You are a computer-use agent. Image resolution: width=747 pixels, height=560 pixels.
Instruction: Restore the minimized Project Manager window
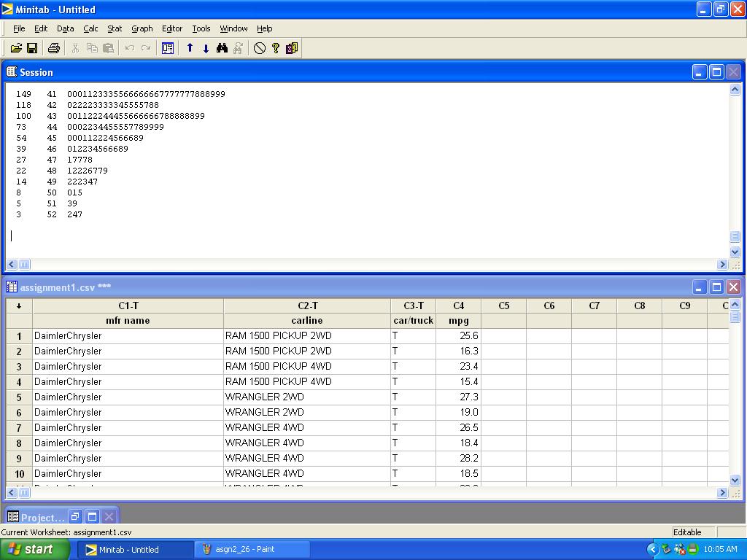coord(75,517)
